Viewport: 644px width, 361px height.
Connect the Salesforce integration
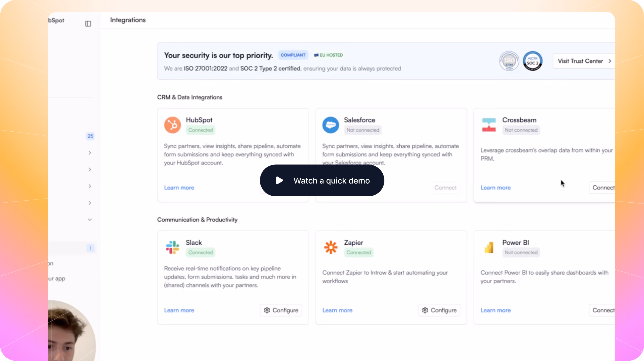[x=445, y=188]
